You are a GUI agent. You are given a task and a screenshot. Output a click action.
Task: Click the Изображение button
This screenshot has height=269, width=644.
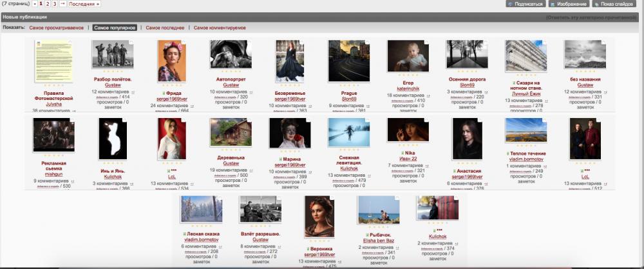(x=569, y=4)
